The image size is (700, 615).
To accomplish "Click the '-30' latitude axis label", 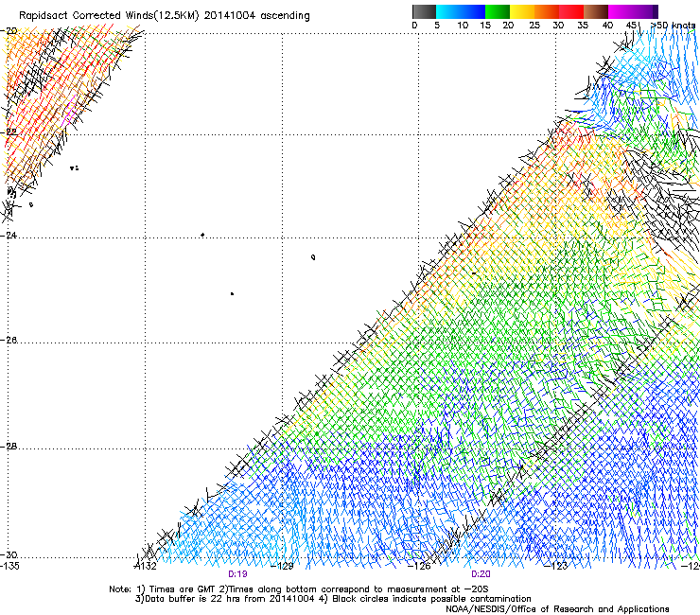I will (9, 554).
